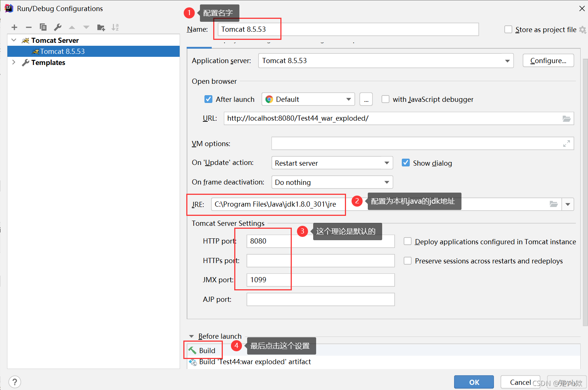
Task: Click the Tomcat Server Settings label
Action: (x=228, y=223)
